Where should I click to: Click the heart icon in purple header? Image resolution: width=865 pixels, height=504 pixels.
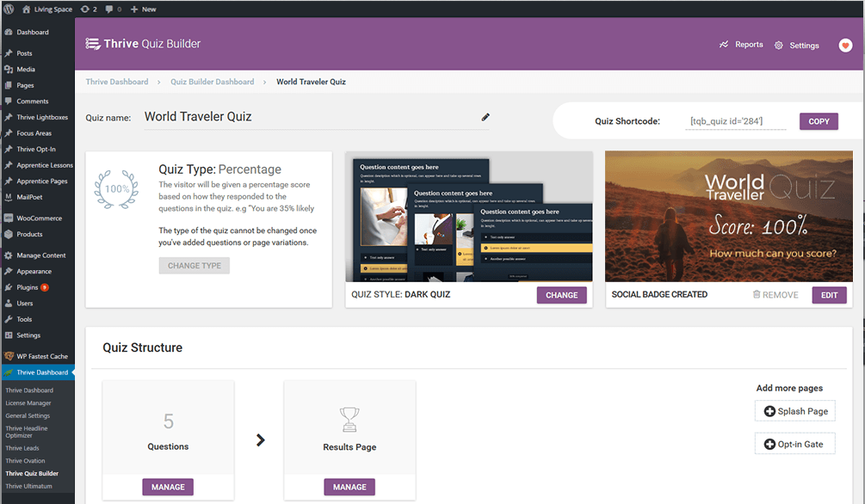click(845, 46)
